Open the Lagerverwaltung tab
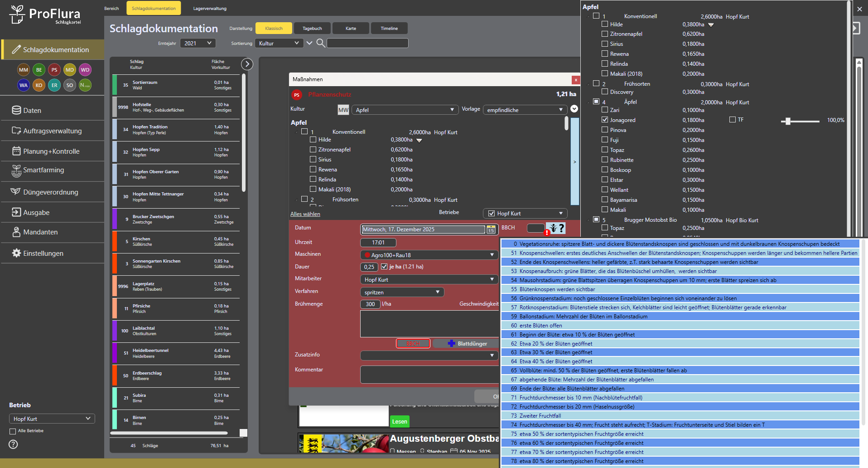 tap(210, 9)
